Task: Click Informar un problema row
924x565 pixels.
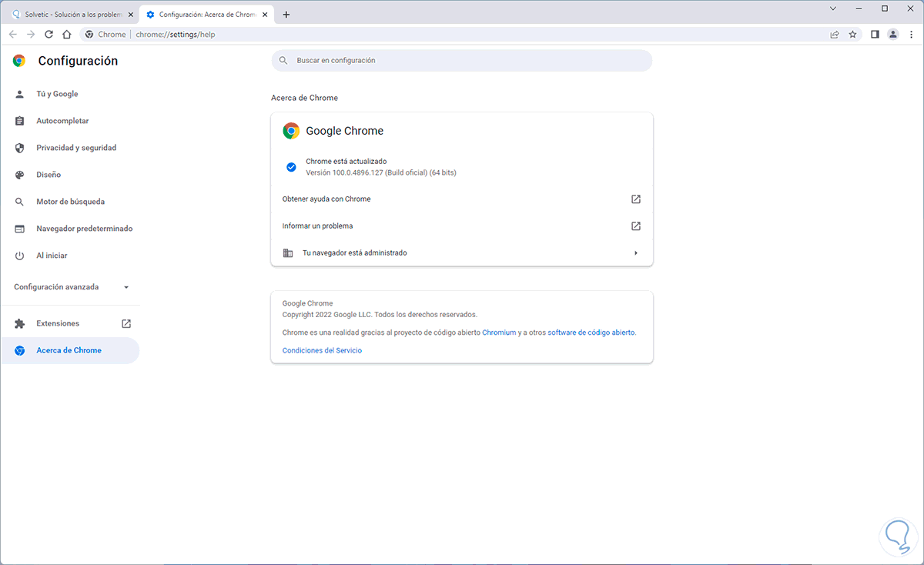Action: [x=462, y=226]
